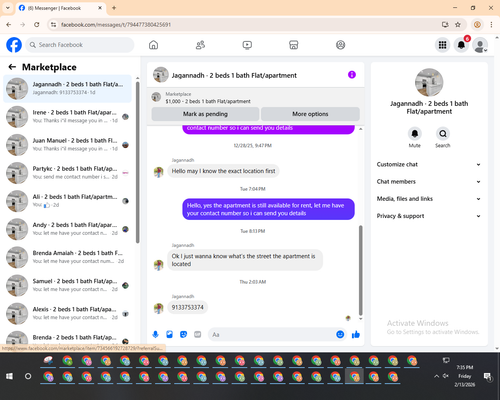Viewport: 500px width, 400px height.
Task: Open the Jagannadh conversation header title
Action: [234, 75]
